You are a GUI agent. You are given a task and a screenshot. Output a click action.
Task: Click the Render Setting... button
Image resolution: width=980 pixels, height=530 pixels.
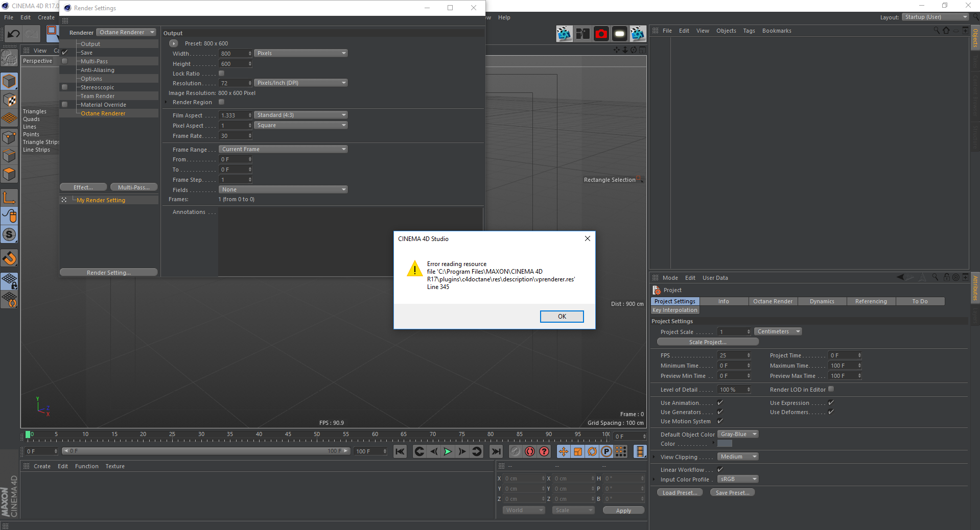coord(109,273)
